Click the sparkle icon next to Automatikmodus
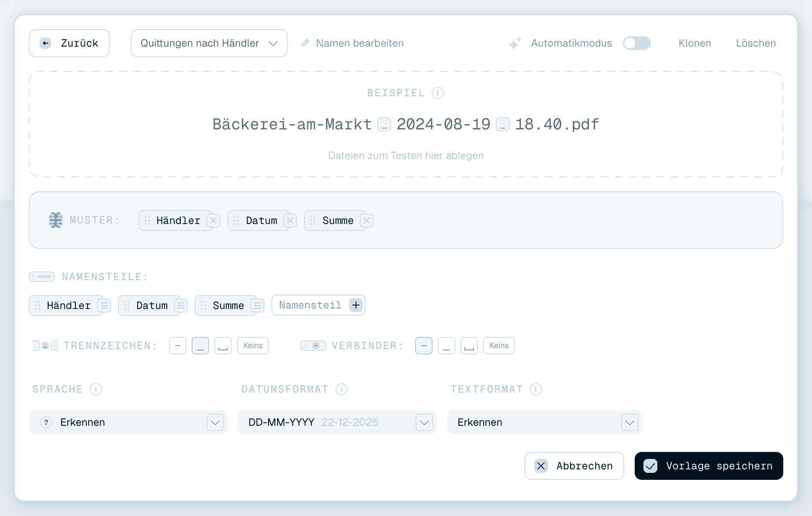The image size is (812, 516). [514, 43]
